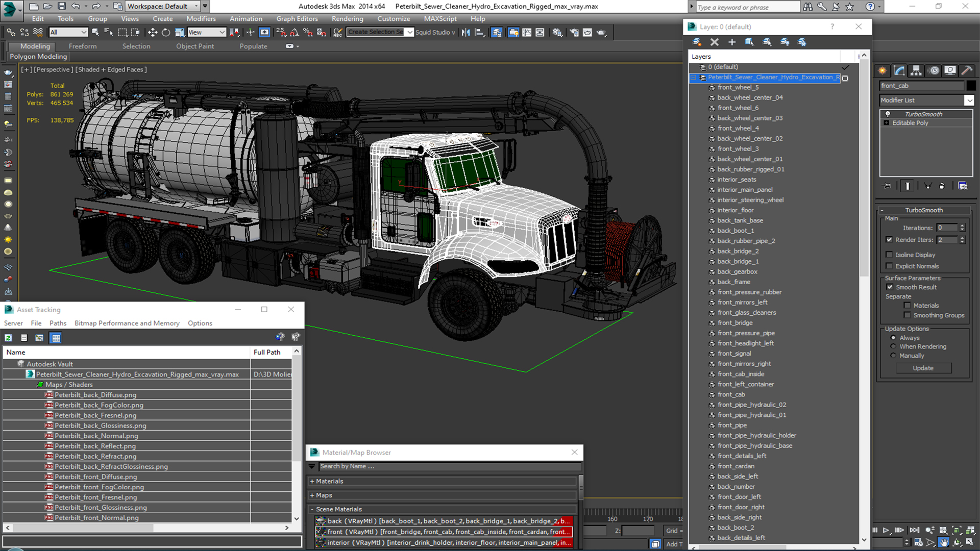Open Paths menu in Asset Tracking
This screenshot has width=980, height=551.
[x=58, y=323]
